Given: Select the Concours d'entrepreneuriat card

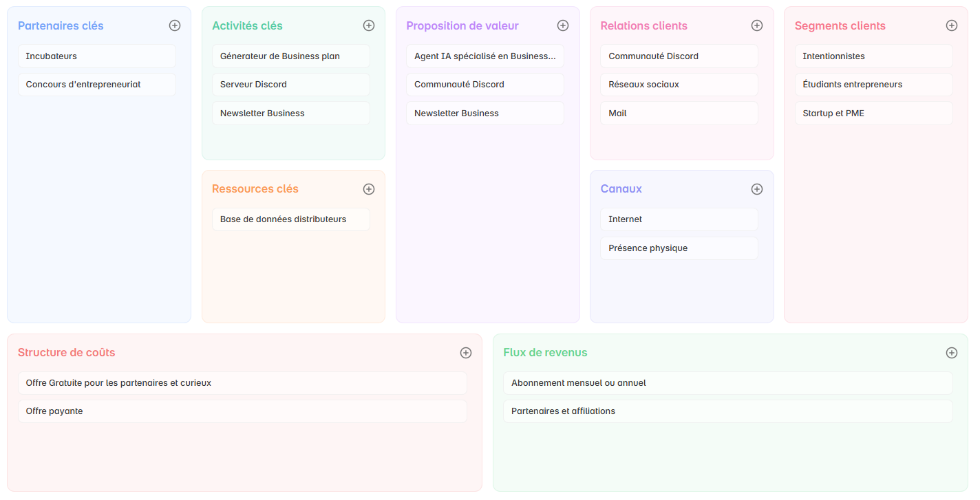Looking at the screenshot, I should pyautogui.click(x=97, y=85).
